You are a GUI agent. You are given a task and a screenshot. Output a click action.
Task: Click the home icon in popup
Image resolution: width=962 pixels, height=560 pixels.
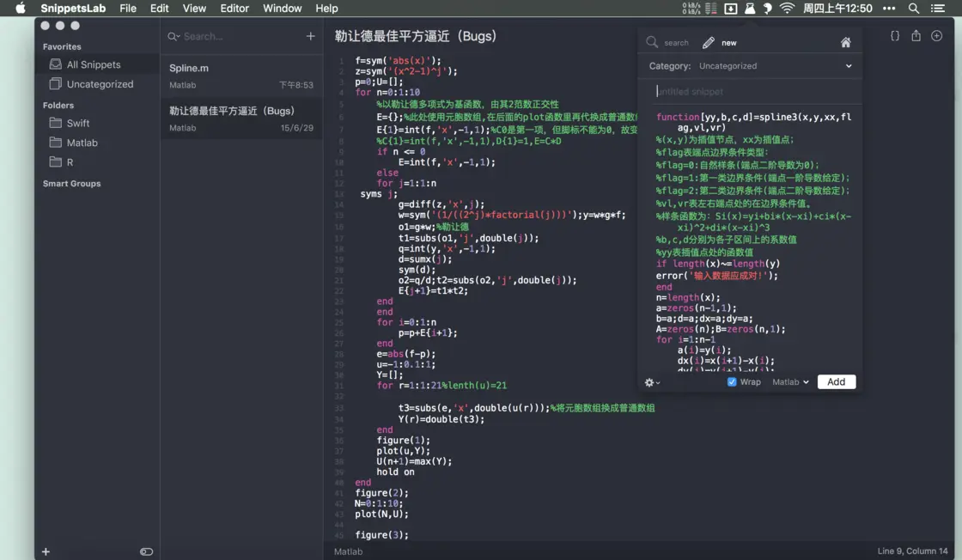(x=845, y=42)
